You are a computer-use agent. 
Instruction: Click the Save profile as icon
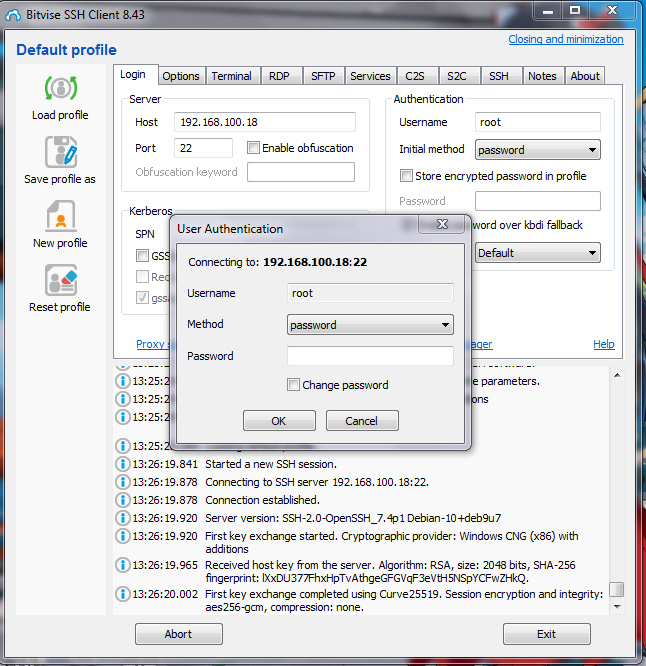point(61,152)
